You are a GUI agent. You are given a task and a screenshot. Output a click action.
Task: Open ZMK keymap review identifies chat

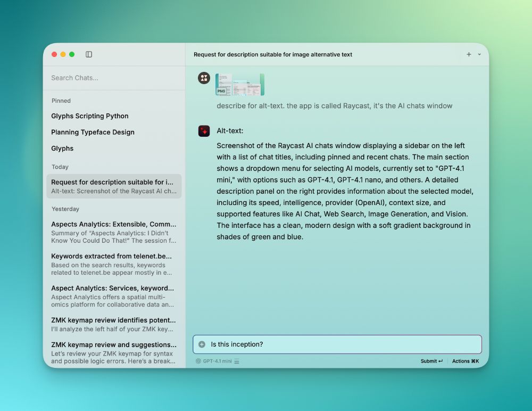114,324
